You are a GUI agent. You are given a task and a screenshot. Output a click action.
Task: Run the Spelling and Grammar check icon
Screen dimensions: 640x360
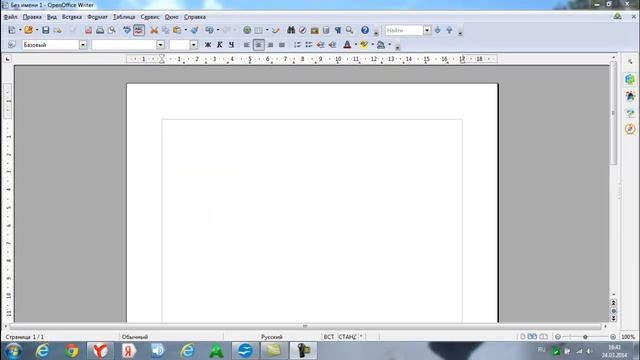tap(127, 30)
